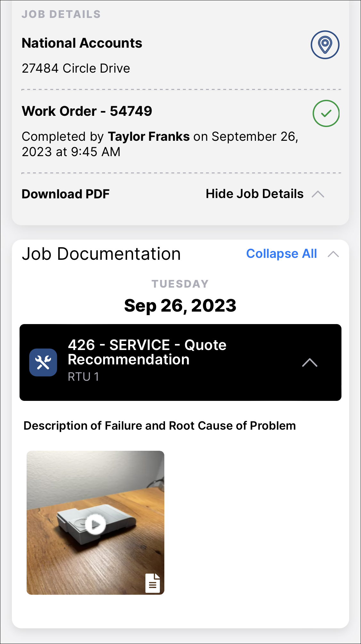
Task: Click the RTU 1 equipment label
Action: click(83, 377)
